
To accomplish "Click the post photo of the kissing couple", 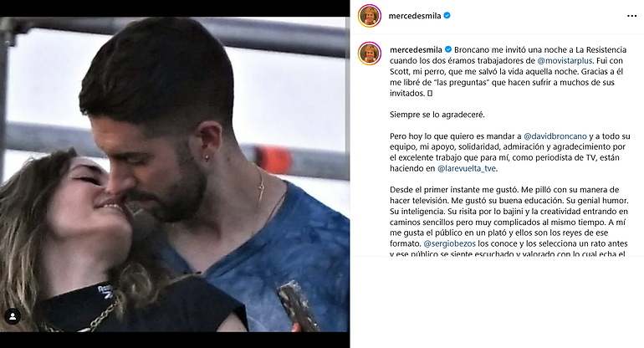I will 175,174.
